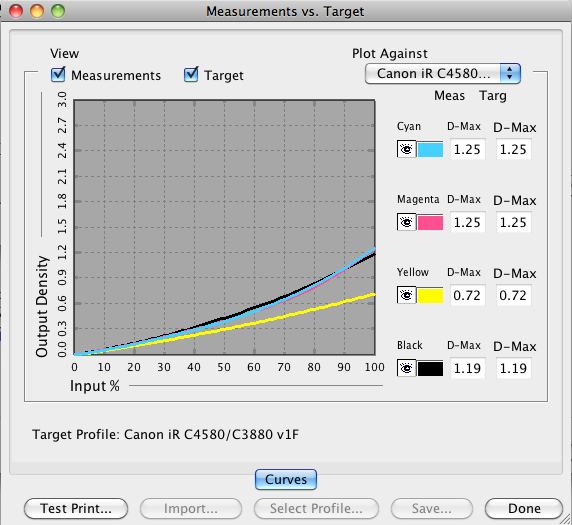Zoom window with the green button

[x=58, y=11]
